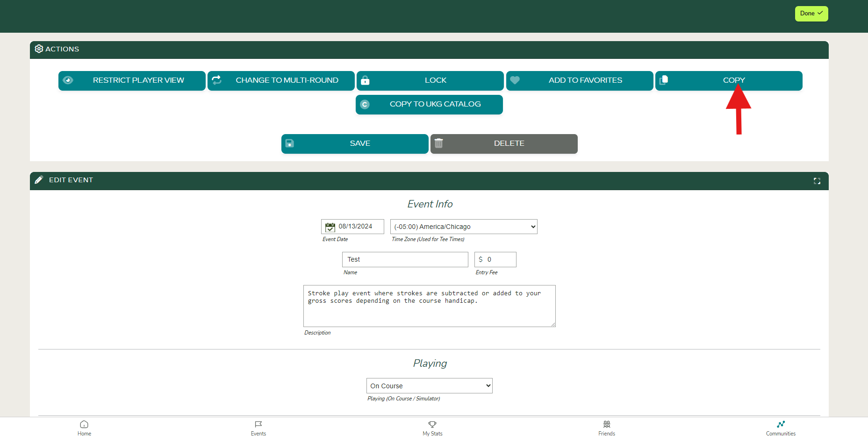Click into the Description text area
The height and width of the screenshot is (442, 868).
pyautogui.click(x=429, y=306)
